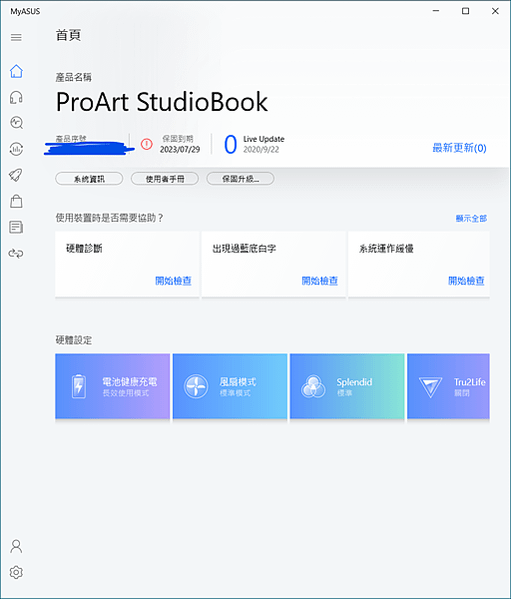The height and width of the screenshot is (599, 511).
Task: Click the Live Update counter 0
Action: [x=230, y=144]
